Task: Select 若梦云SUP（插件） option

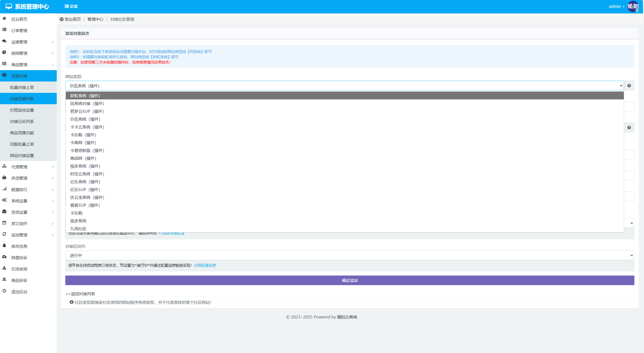Action: point(345,111)
